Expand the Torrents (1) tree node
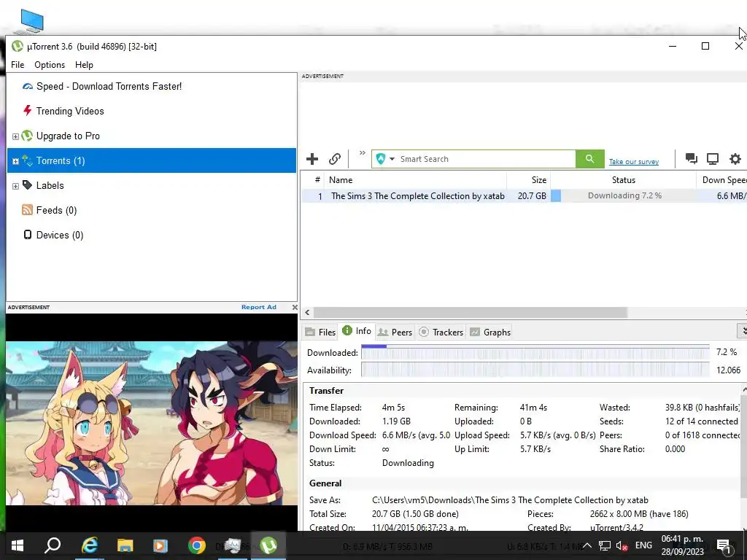This screenshot has width=747, height=560. pos(16,161)
